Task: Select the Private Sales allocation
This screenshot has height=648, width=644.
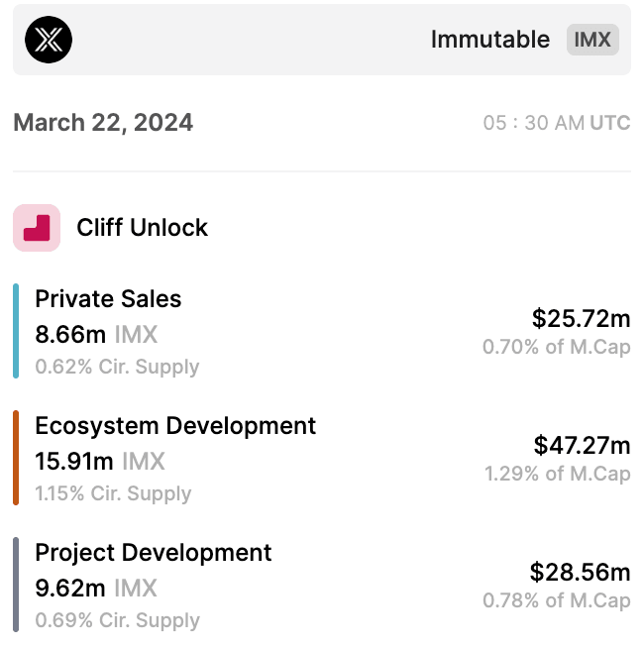Action: 108,299
